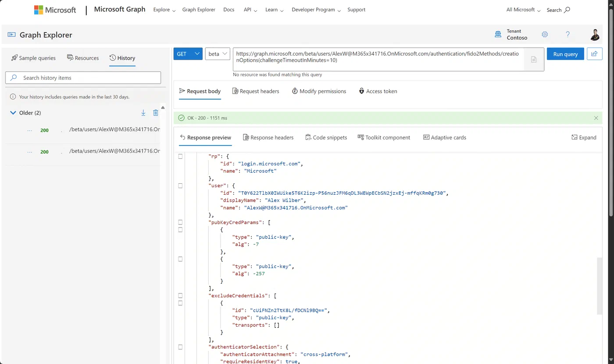Fold the "rp" JSON node
The width and height of the screenshot is (614, 364).
pos(180,156)
